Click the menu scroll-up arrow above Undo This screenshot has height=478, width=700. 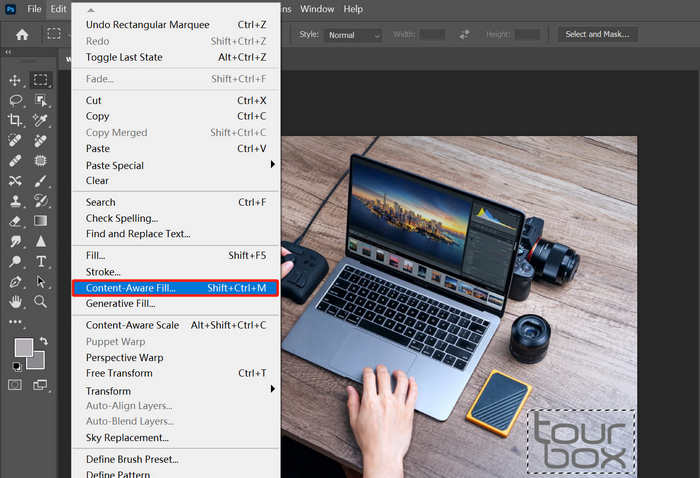(x=91, y=10)
